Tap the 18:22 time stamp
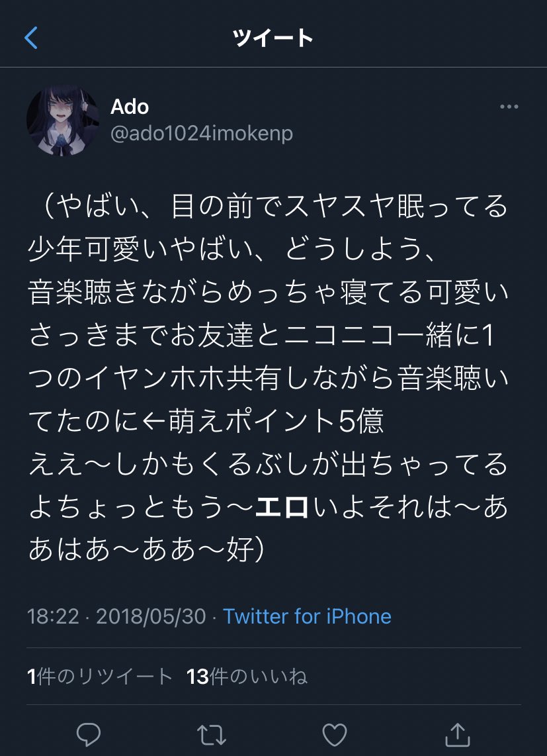The height and width of the screenshot is (756, 547). click(x=53, y=616)
